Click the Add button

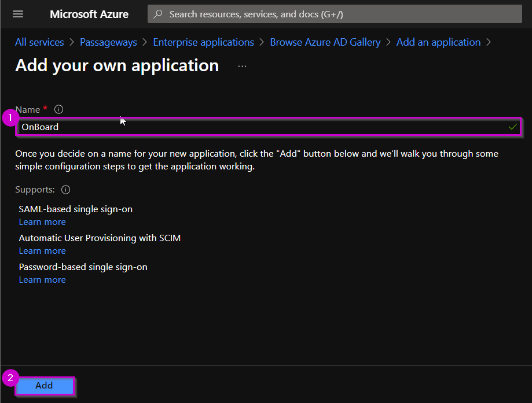(45, 386)
